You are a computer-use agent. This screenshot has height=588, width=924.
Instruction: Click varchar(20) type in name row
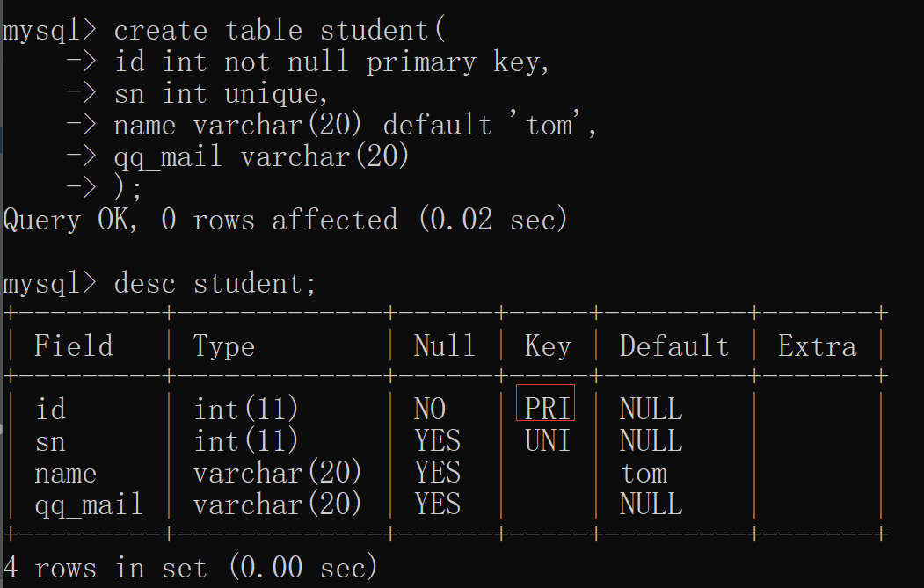tap(277, 473)
